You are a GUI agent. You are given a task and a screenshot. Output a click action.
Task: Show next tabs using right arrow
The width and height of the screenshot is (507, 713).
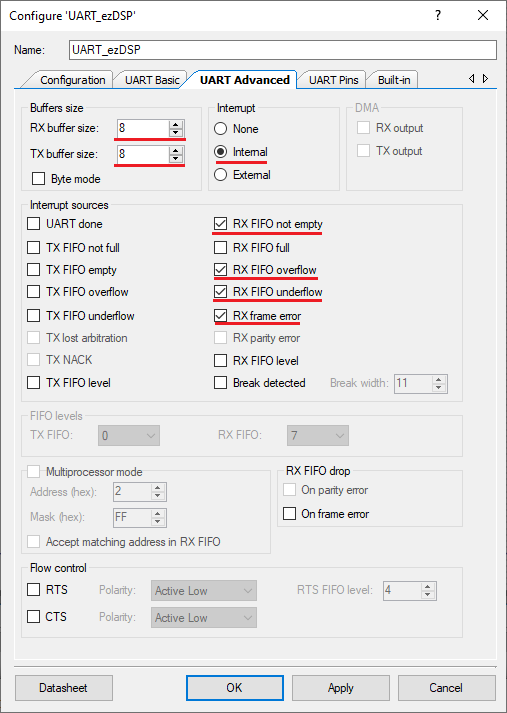(x=486, y=79)
